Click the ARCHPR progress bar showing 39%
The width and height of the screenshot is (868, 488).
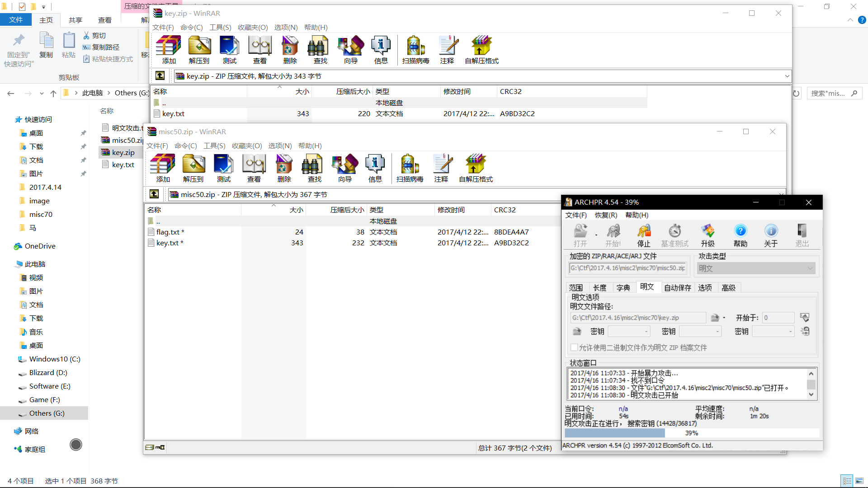691,433
